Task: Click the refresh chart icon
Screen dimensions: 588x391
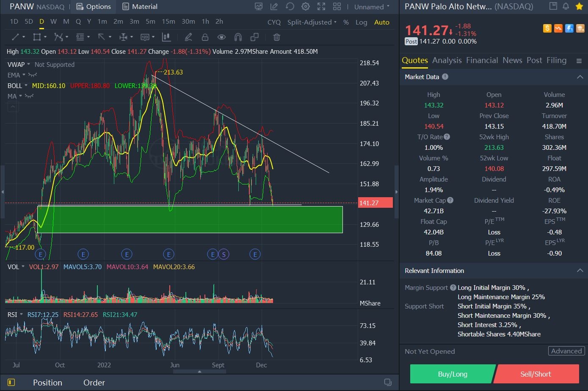Action: click(x=290, y=6)
